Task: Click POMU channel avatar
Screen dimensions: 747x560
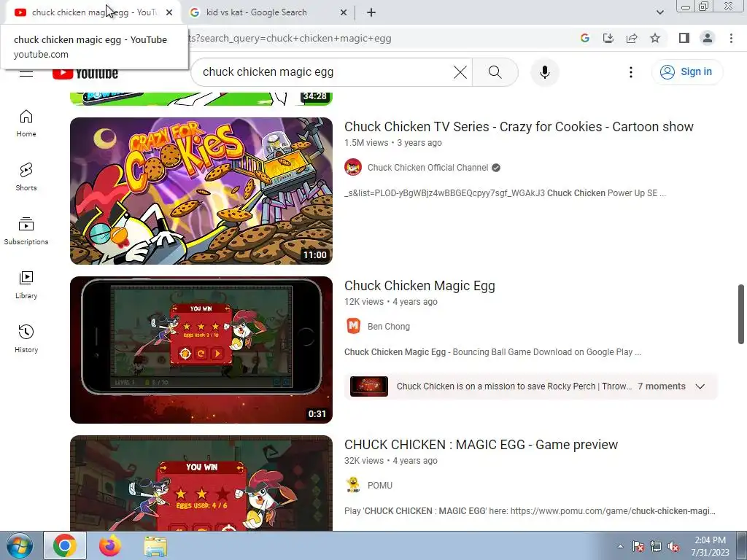Action: (353, 485)
